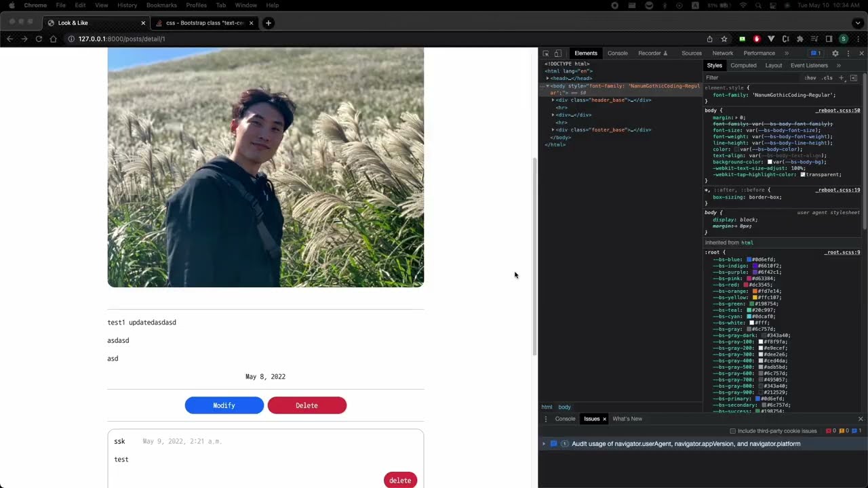The width and height of the screenshot is (868, 488).
Task: Open DevTools settings gear
Action: [x=835, y=54]
